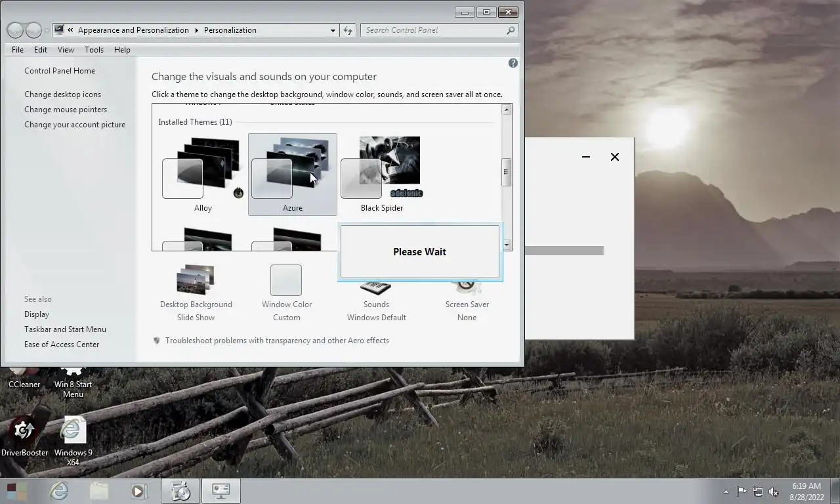Screen dimensions: 840x504
Task: Switch to the Personalization taskbar button
Action: pyautogui.click(x=220, y=491)
